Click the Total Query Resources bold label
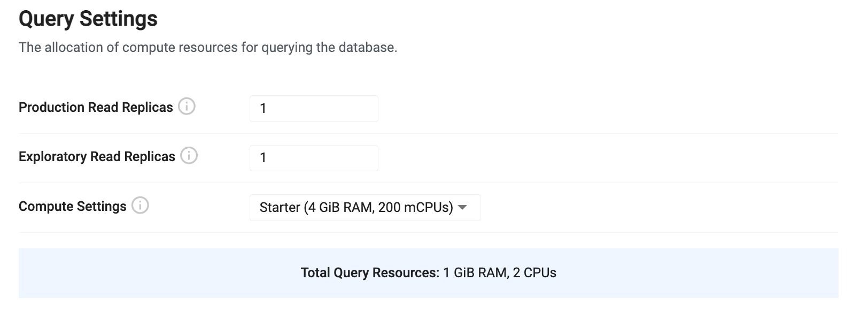 tap(370, 273)
